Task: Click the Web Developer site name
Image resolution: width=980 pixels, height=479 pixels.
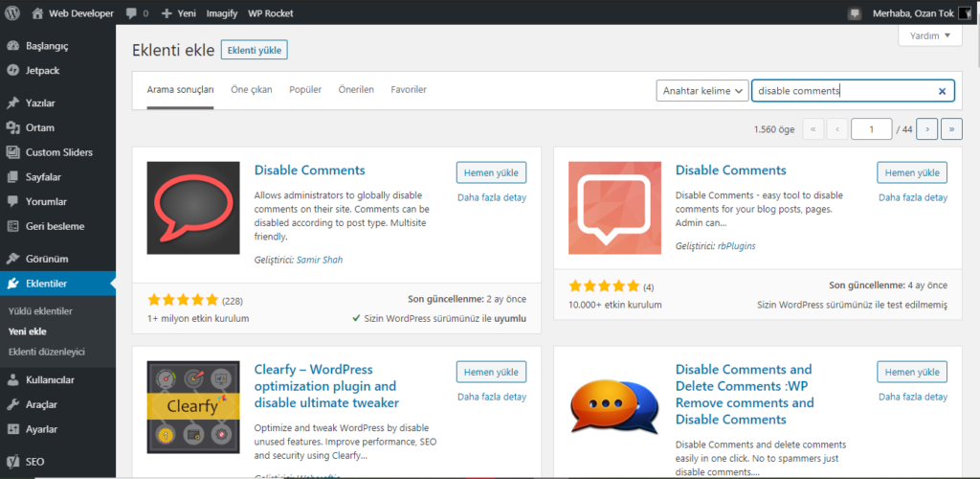Action: tap(81, 13)
